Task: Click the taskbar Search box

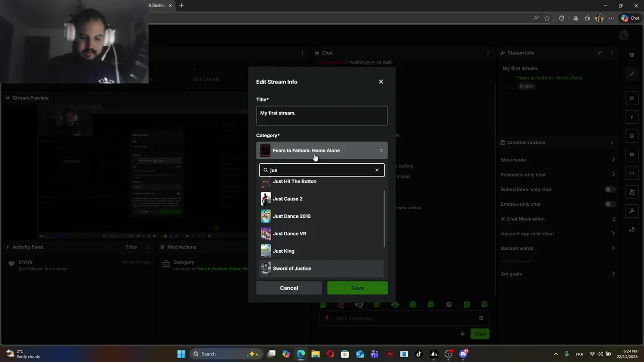Action: tap(226, 354)
